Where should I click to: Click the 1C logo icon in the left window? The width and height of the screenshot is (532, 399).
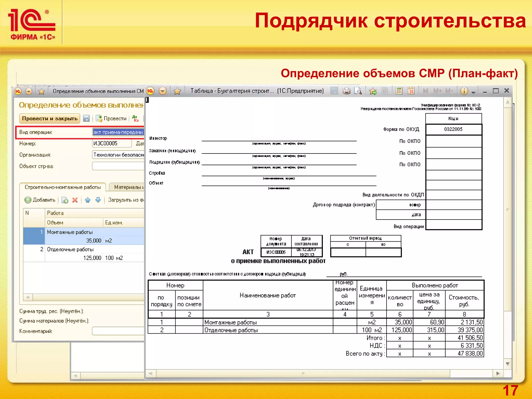pyautogui.click(x=18, y=91)
